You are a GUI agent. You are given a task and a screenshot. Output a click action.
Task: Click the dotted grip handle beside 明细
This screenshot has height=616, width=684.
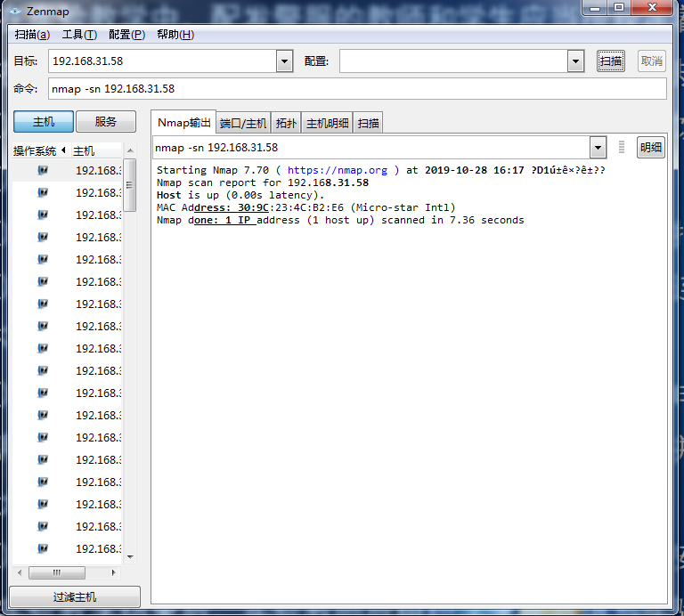(622, 148)
